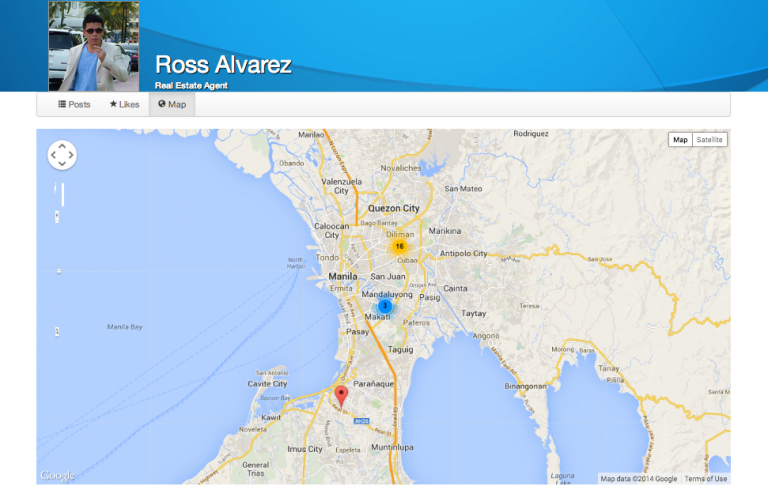Pan the map right with the arrow
This screenshot has width=768, height=490.
tap(71, 155)
